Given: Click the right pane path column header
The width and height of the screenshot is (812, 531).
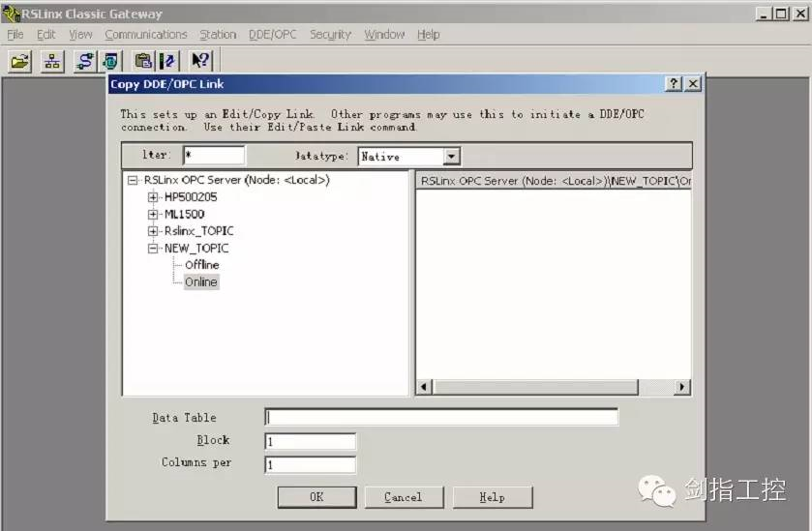Looking at the screenshot, I should pyautogui.click(x=554, y=181).
